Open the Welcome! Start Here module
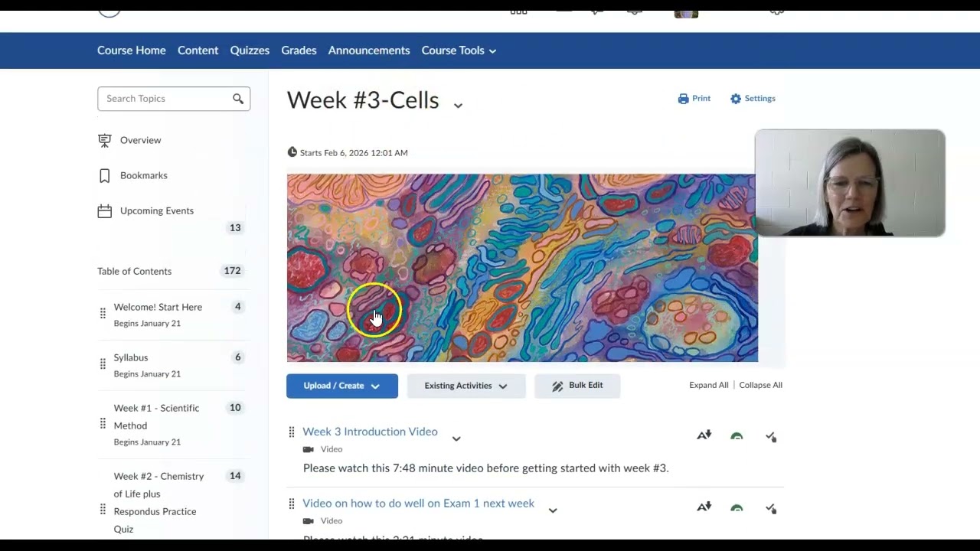Image resolution: width=980 pixels, height=551 pixels. click(158, 307)
